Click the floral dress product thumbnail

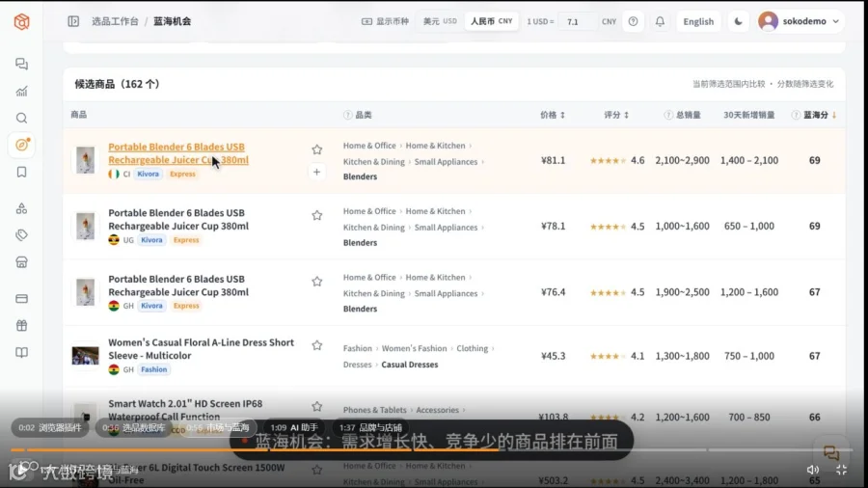(x=85, y=355)
